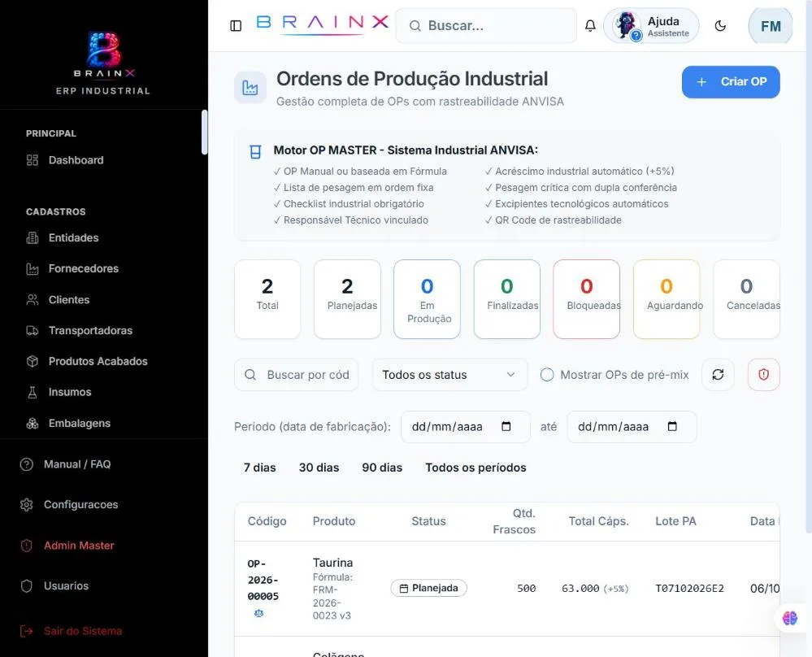Select Todos os períodos
Screen dimensions: 812x657
[475, 468]
